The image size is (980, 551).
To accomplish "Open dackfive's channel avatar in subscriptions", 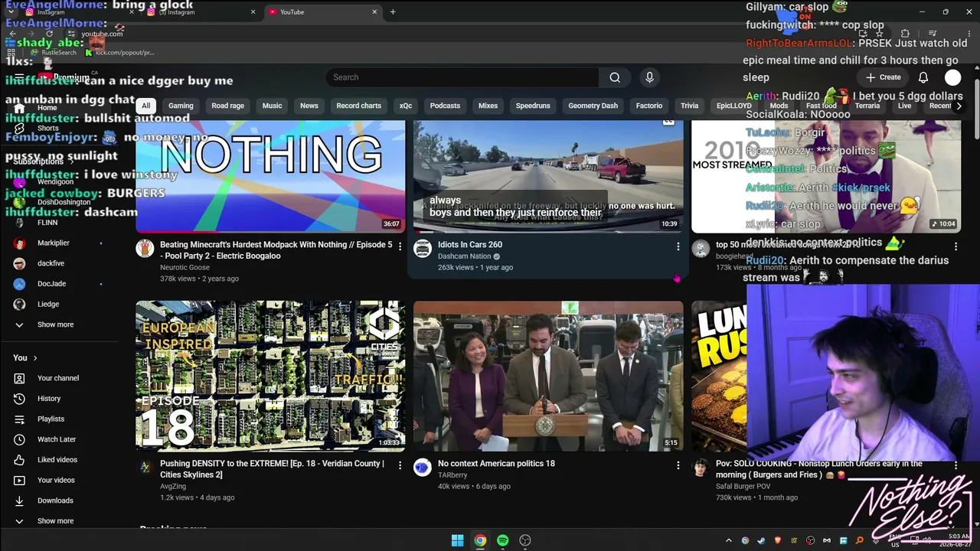I will click(20, 263).
